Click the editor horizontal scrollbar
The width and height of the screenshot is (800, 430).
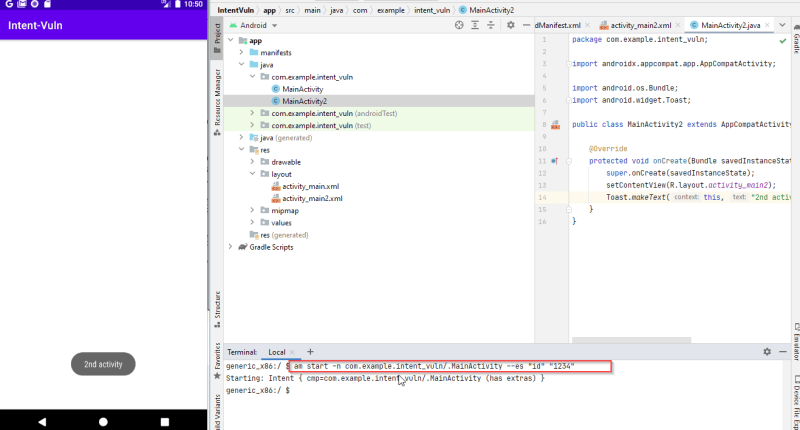[632, 340]
